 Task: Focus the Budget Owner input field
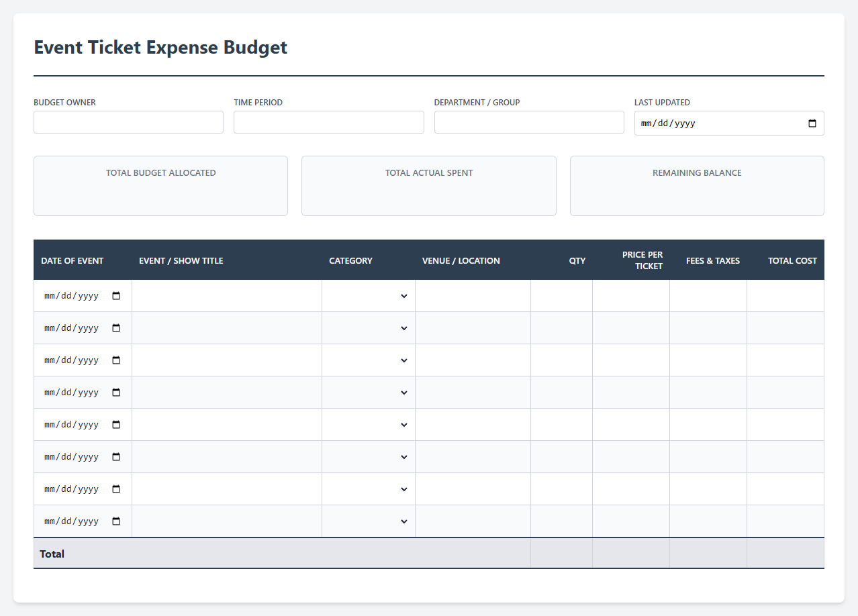128,122
